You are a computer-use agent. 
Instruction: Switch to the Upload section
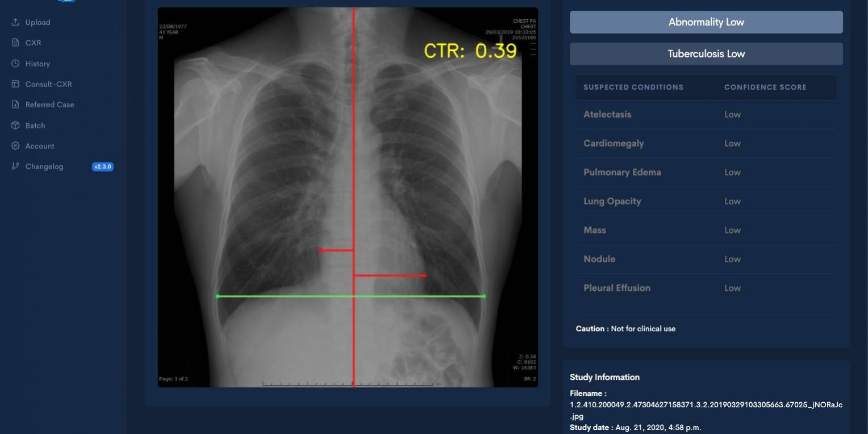point(37,22)
